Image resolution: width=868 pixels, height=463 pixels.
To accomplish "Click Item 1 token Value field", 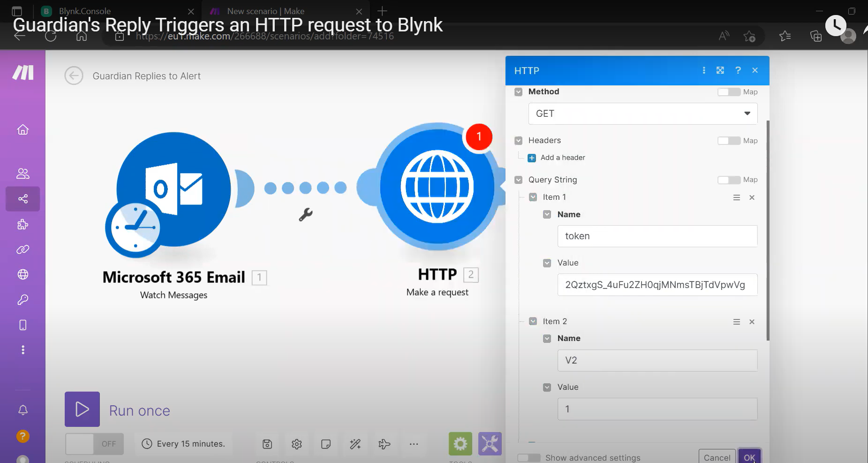I will [657, 285].
